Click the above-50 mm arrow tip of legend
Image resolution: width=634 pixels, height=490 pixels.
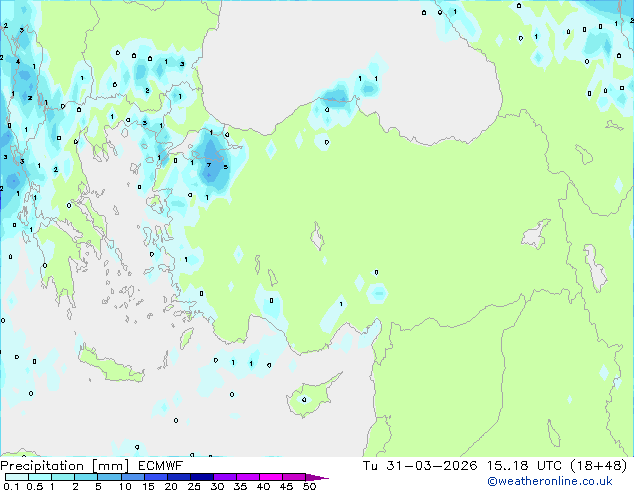tap(317, 477)
